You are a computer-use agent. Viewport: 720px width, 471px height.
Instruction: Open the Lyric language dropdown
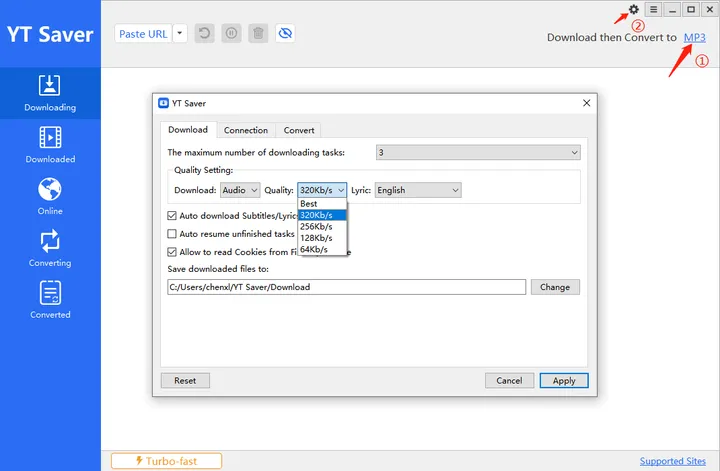(x=418, y=190)
